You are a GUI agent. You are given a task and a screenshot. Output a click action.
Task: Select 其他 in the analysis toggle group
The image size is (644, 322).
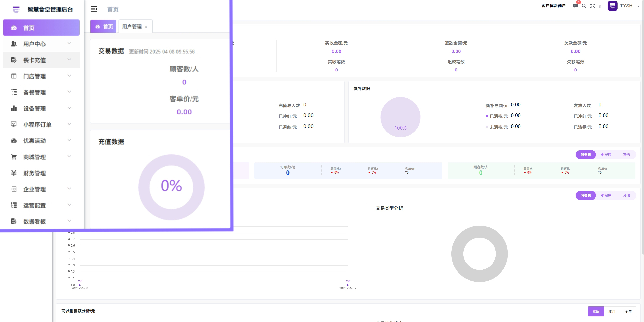coord(627,155)
